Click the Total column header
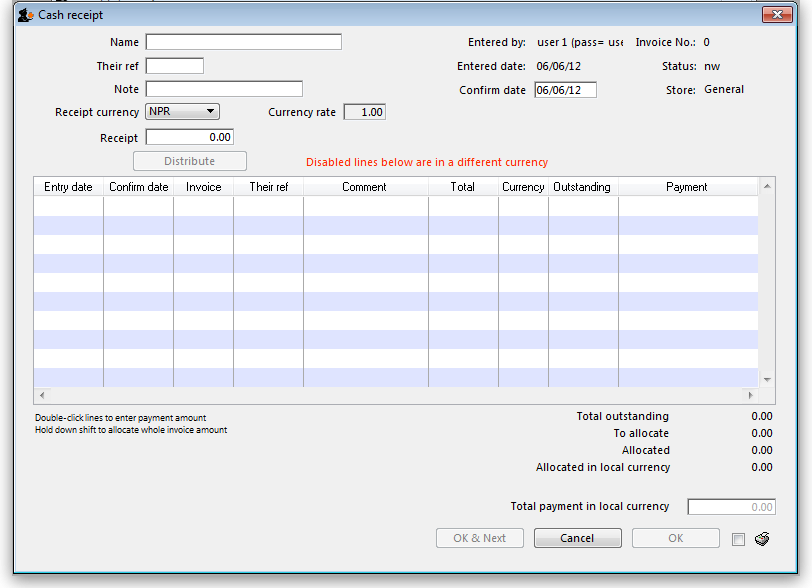This screenshot has width=812, height=588. [462, 187]
